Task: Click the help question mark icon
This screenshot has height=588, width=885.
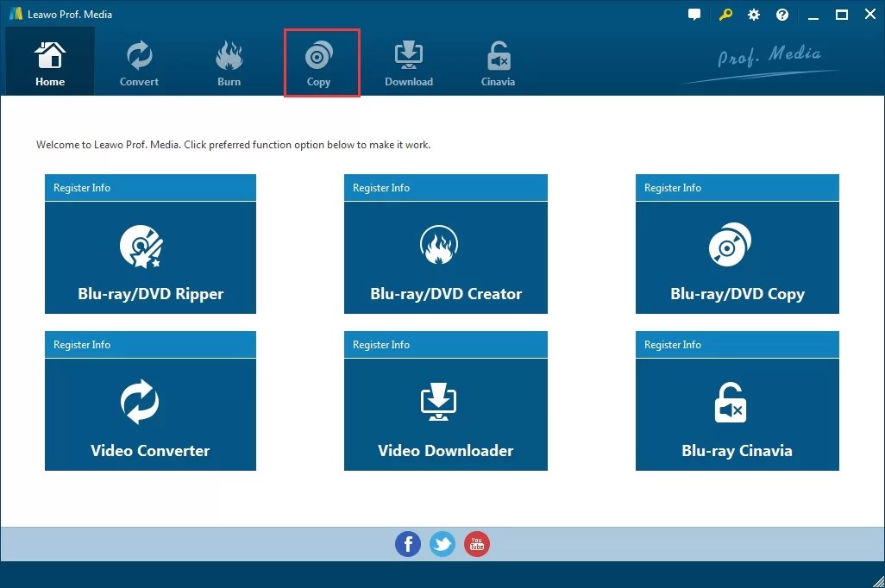Action: [781, 14]
